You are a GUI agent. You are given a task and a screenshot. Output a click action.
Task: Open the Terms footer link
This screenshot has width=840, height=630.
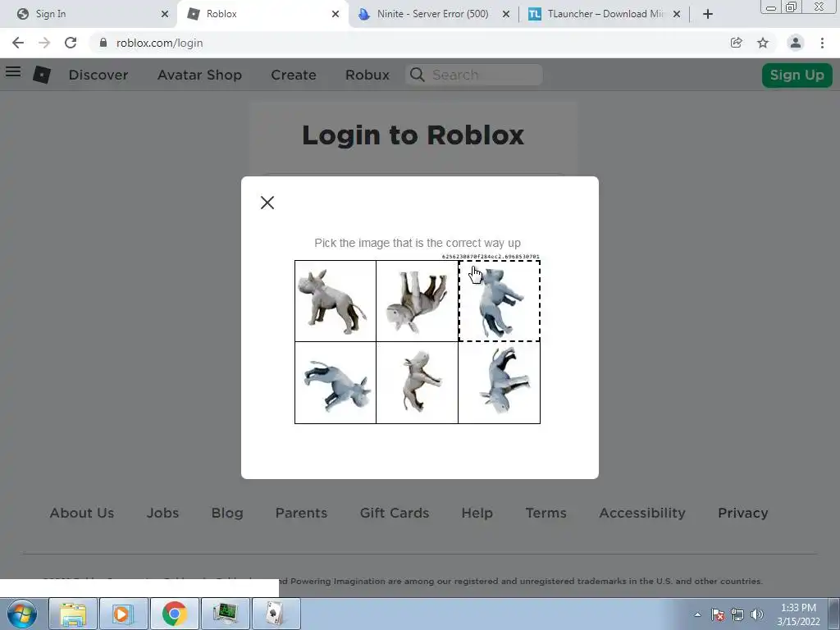click(546, 514)
